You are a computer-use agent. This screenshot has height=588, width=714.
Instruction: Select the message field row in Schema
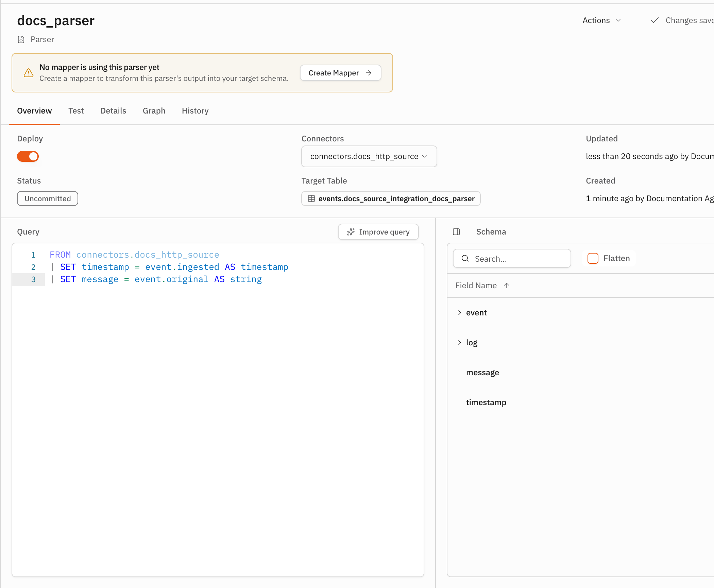coord(580,373)
